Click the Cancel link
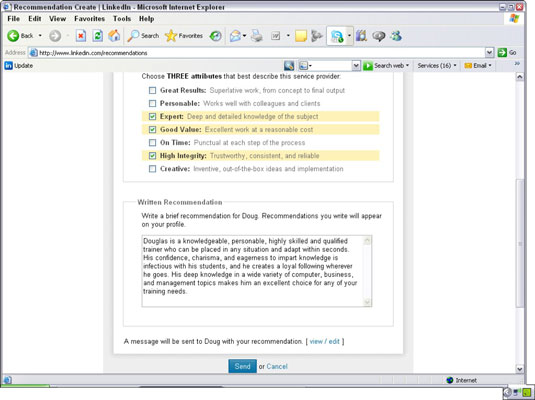The image size is (535, 400). (x=277, y=367)
